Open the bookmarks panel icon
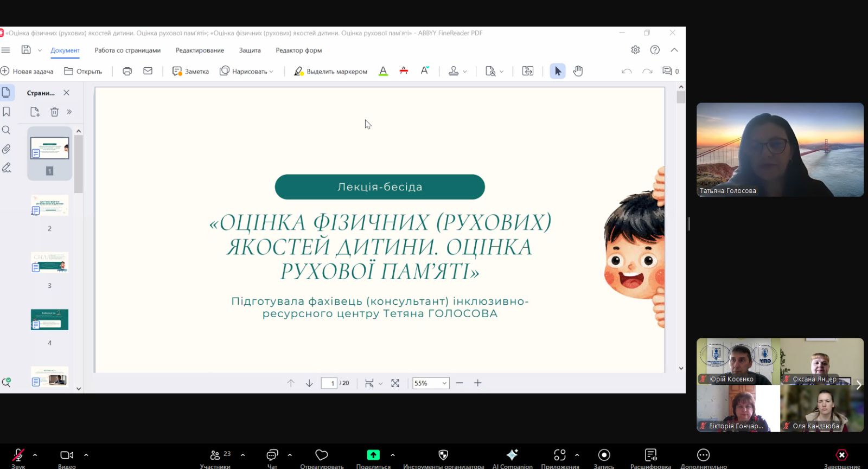 7,112
